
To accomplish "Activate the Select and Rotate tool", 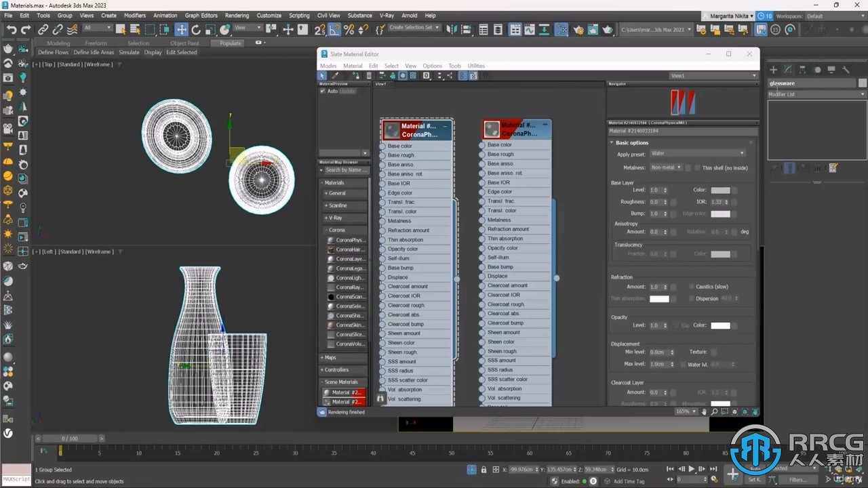I will 196,29.
